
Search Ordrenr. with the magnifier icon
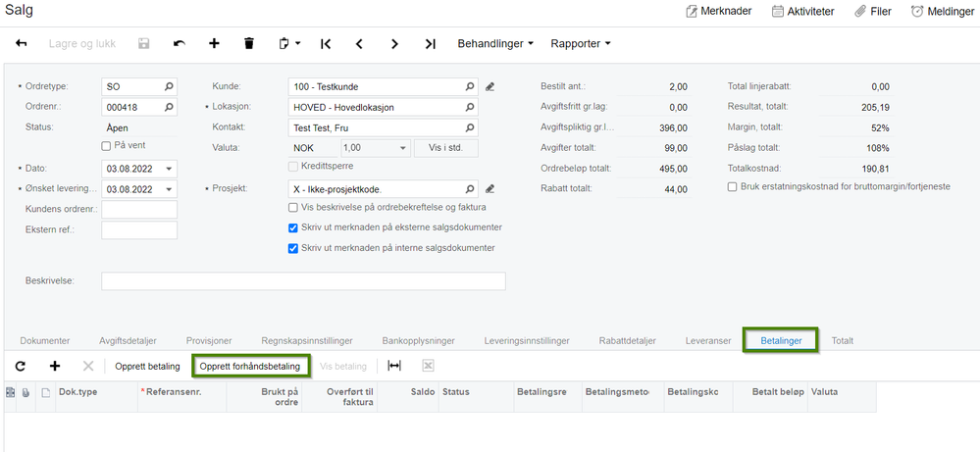coord(169,108)
